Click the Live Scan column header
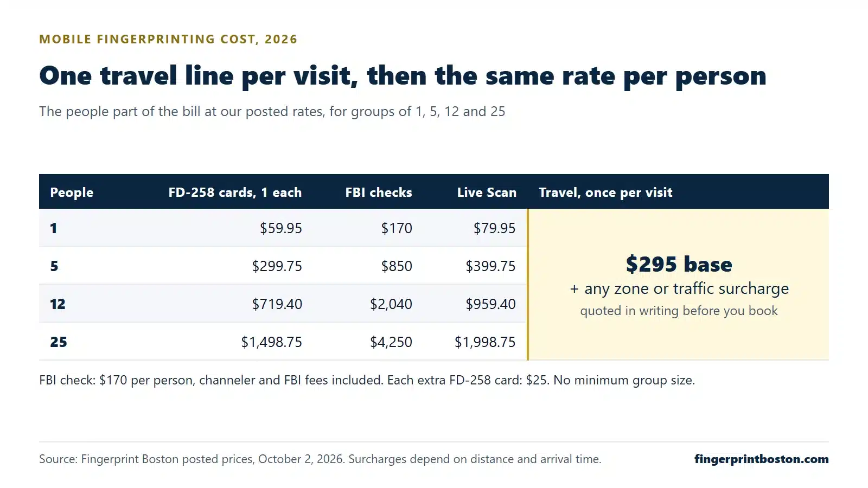The width and height of the screenshot is (868, 488). [x=487, y=192]
